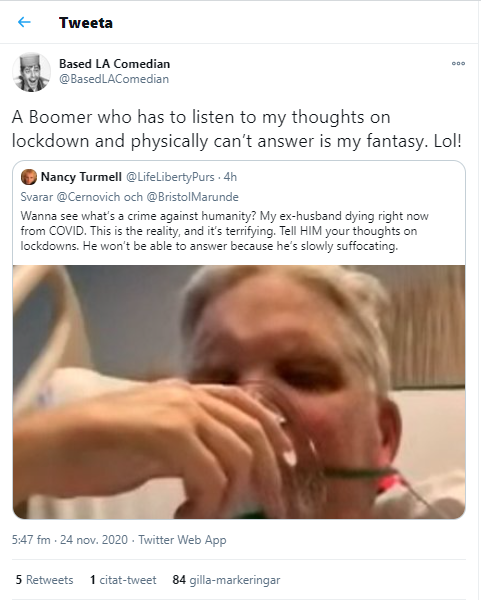Click the main tweet text about Boomer
481x600 pixels.
pyautogui.click(x=236, y=129)
